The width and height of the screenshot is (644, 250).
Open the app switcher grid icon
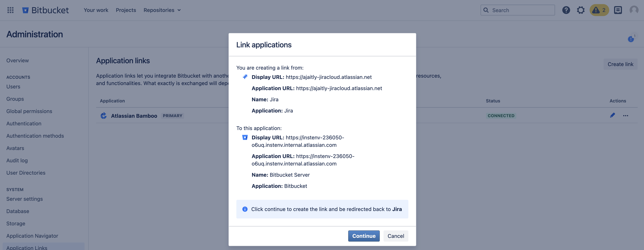click(10, 10)
